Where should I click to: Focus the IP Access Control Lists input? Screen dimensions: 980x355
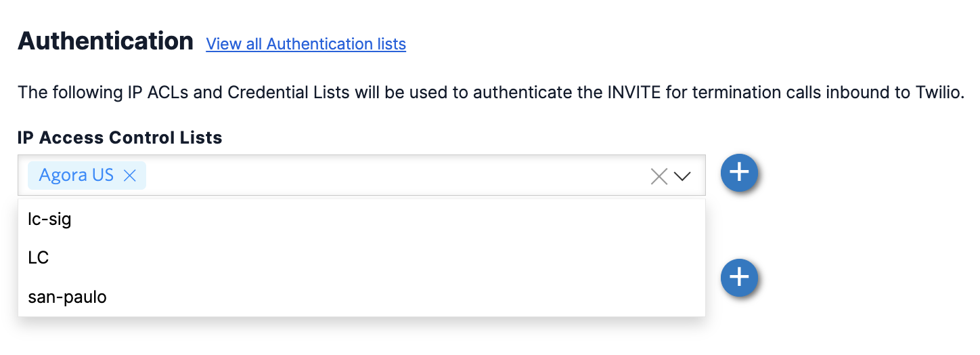point(393,176)
